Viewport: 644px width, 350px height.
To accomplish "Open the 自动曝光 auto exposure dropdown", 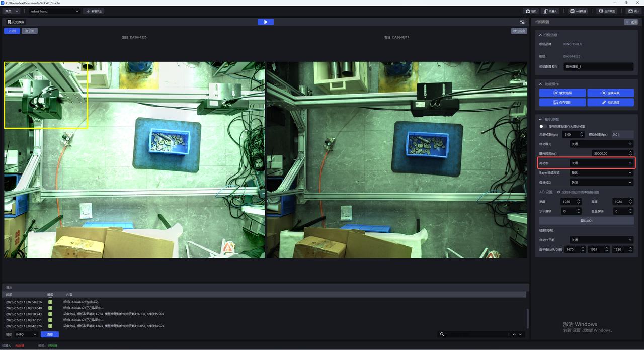I will pyautogui.click(x=601, y=144).
